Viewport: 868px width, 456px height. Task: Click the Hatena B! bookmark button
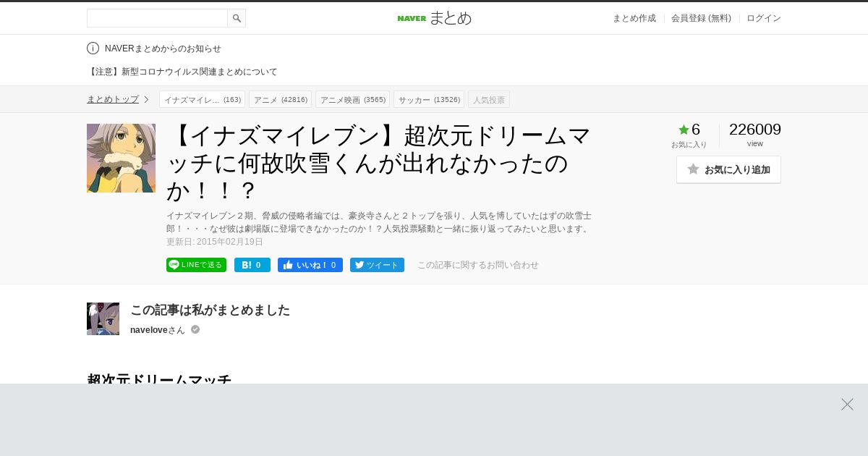252,265
